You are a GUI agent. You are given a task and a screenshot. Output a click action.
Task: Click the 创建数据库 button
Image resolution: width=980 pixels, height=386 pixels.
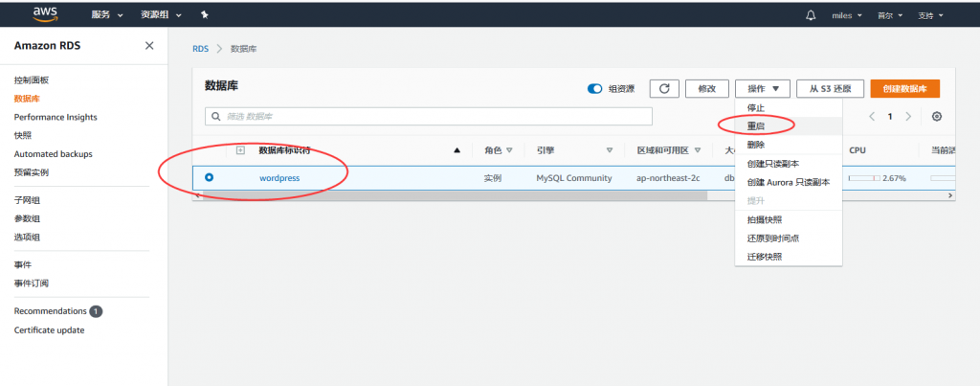(905, 89)
